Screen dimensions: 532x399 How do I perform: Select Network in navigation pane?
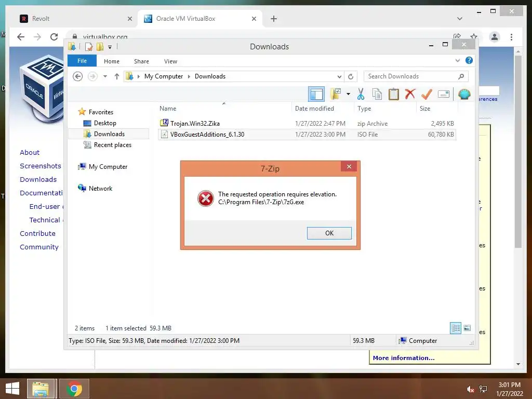click(x=96, y=188)
